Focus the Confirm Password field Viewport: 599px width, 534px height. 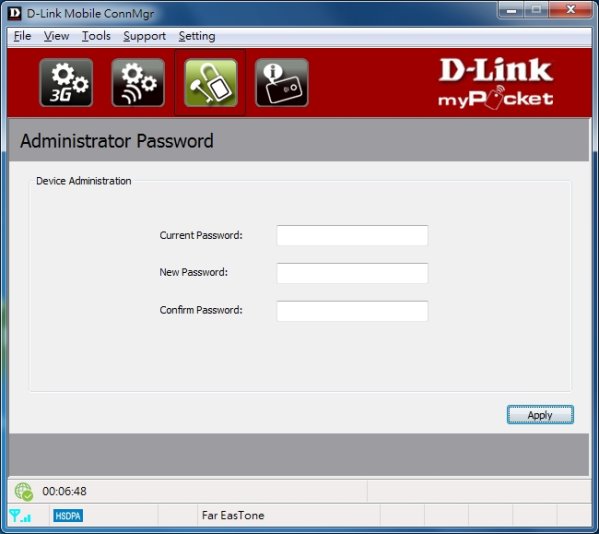[352, 311]
